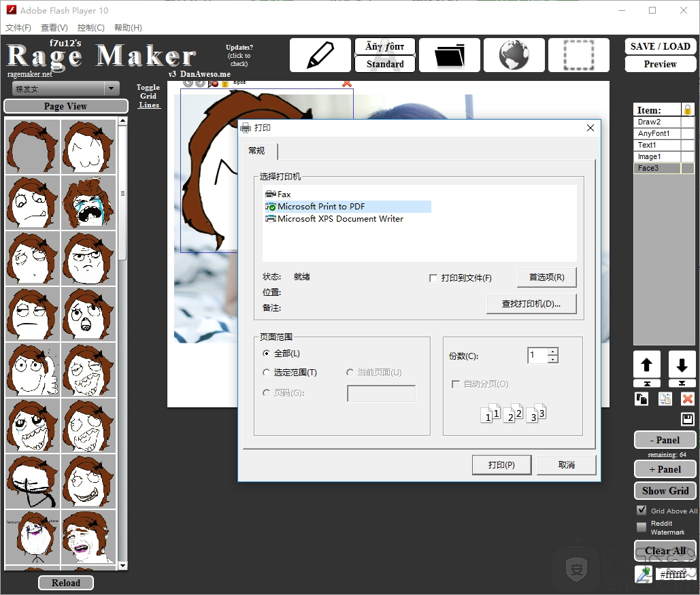
Task: Uncheck the Grid Above All checkbox
Action: [x=641, y=510]
